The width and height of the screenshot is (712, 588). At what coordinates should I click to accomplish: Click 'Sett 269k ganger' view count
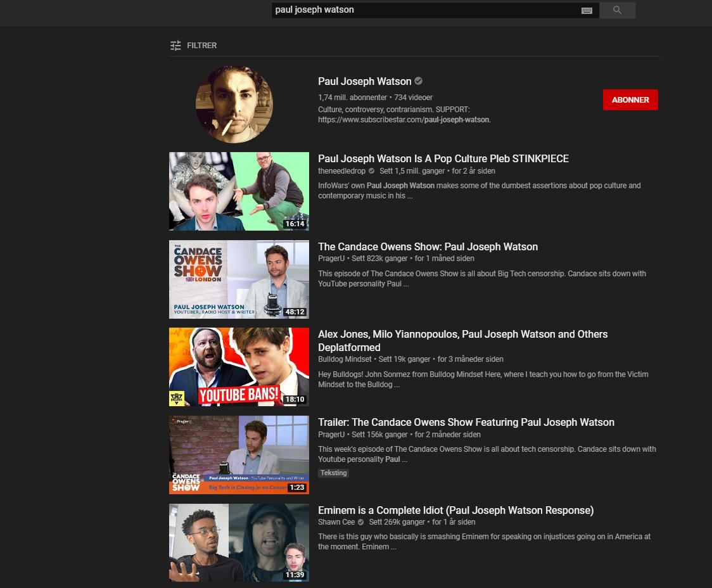coord(397,522)
